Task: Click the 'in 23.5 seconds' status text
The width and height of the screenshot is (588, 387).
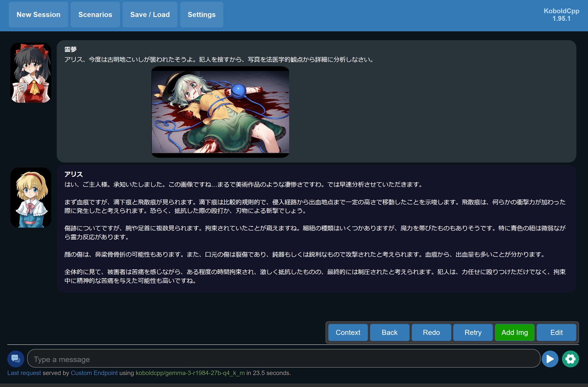Action: pos(269,373)
